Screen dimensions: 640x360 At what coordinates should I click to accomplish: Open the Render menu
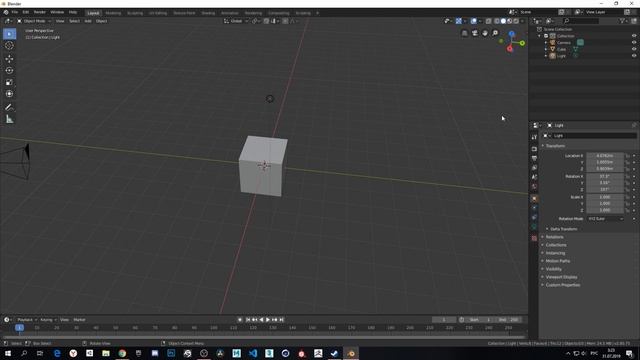(40, 12)
